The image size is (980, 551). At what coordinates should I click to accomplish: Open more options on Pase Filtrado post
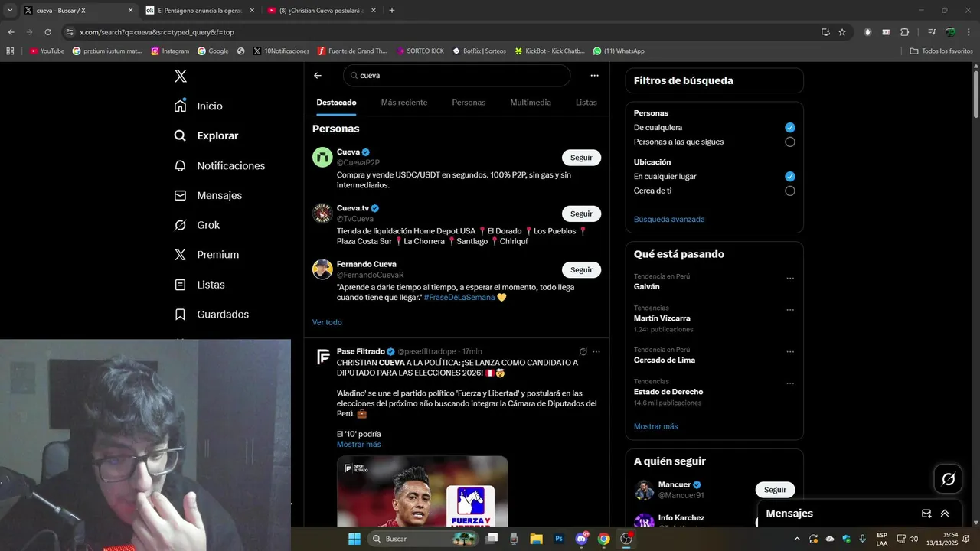pos(596,352)
